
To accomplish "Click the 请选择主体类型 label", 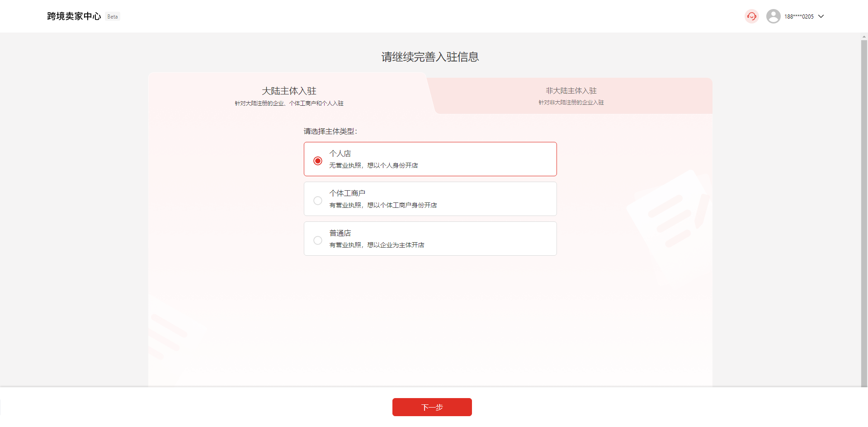I will 330,131.
